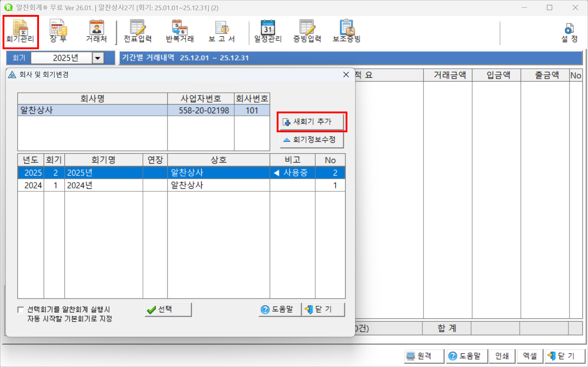
Task: Click the 인쇄 print button
Action: tap(502, 356)
